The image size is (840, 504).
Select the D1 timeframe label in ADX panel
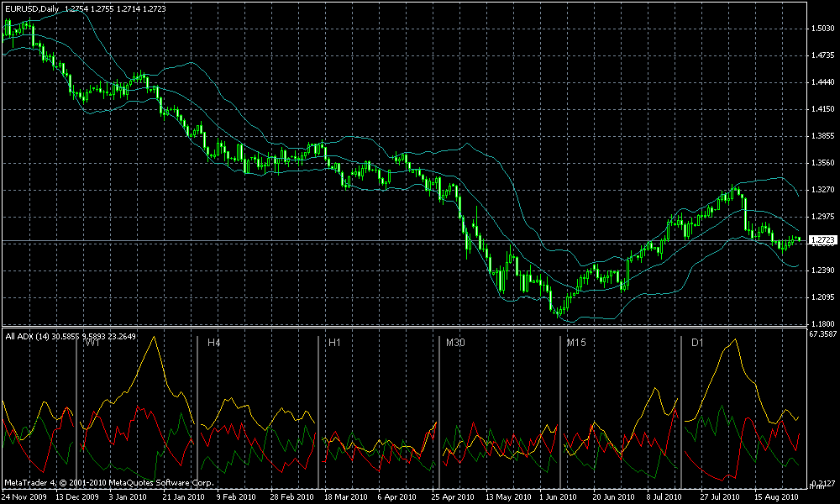697,342
